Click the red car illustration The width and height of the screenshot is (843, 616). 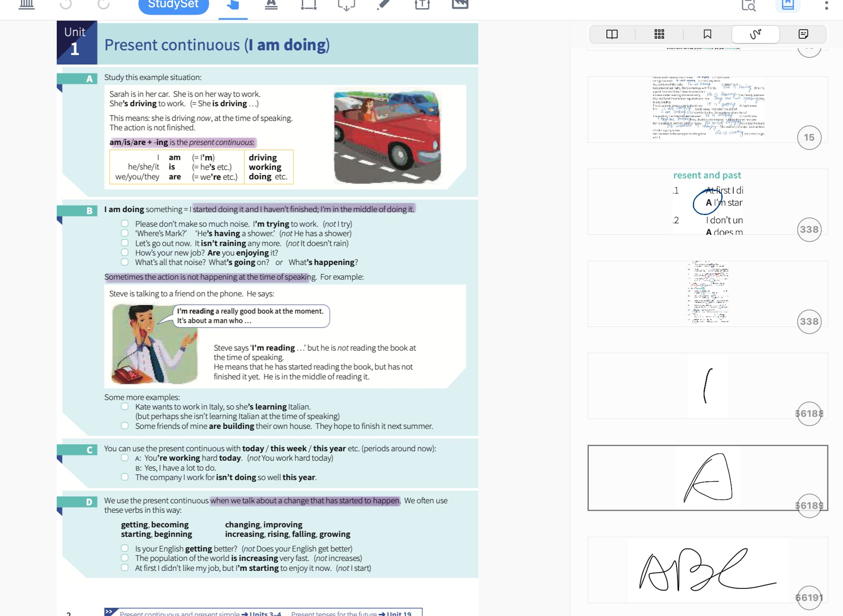click(387, 136)
